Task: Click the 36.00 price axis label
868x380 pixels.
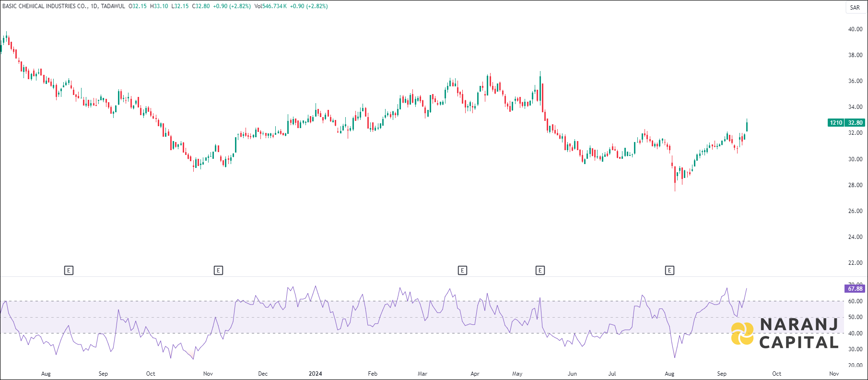Action: 855,81
